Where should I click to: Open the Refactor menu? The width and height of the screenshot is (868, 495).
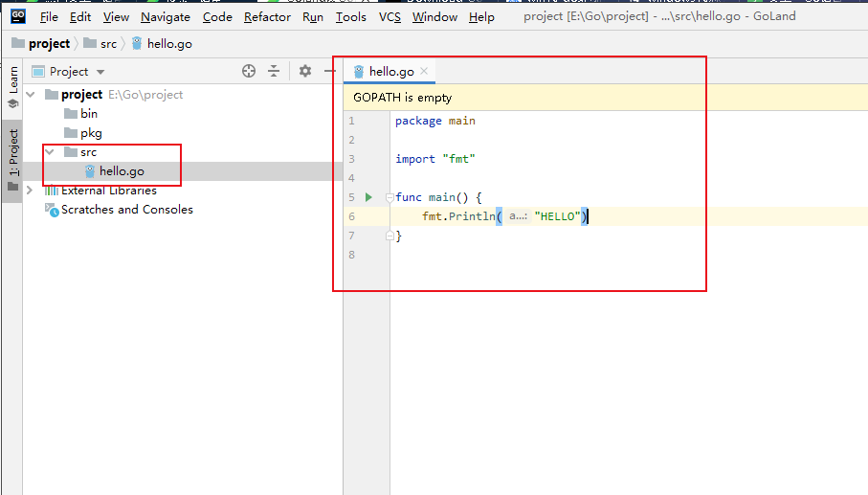[267, 17]
